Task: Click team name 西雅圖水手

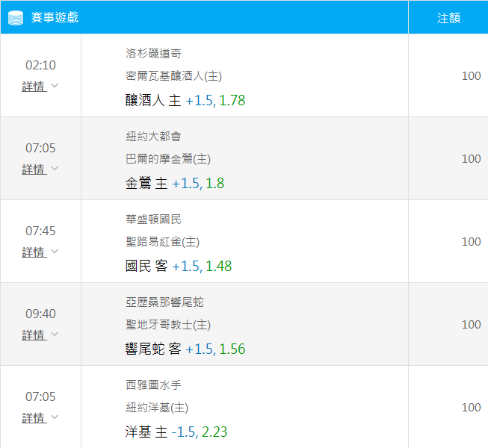Action: tap(153, 385)
